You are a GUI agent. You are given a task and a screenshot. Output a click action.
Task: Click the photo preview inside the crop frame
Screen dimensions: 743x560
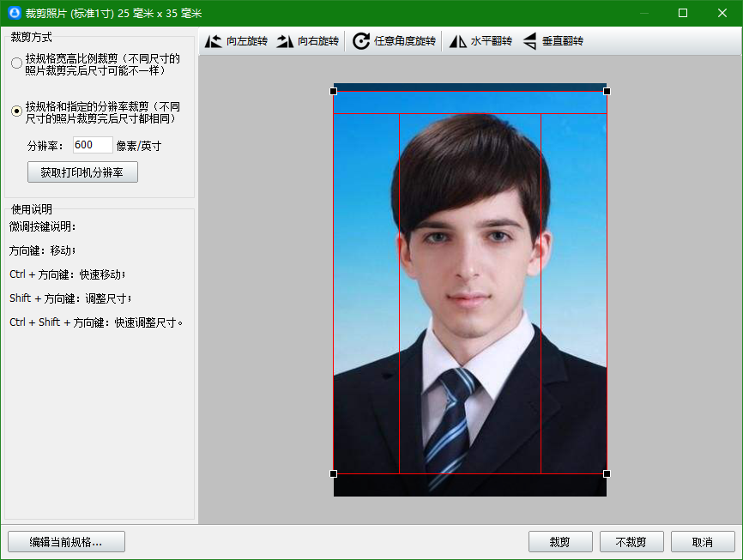pos(470,283)
